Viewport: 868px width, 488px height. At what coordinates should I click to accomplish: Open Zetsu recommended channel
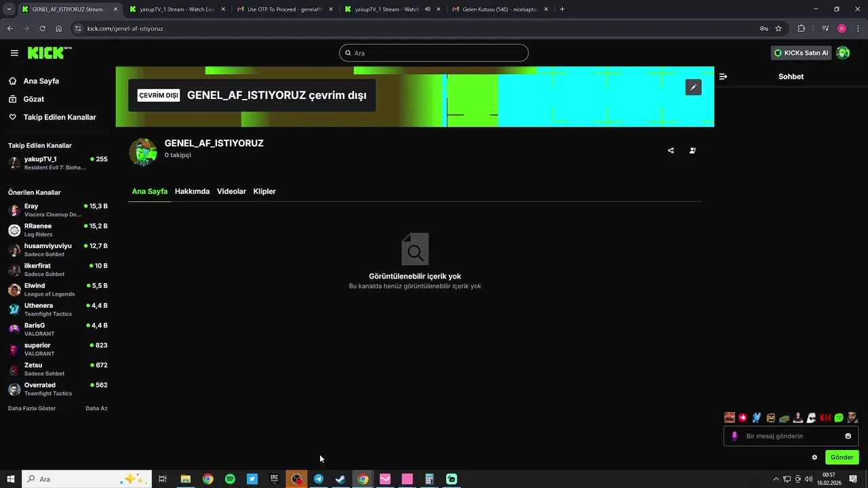click(58, 369)
